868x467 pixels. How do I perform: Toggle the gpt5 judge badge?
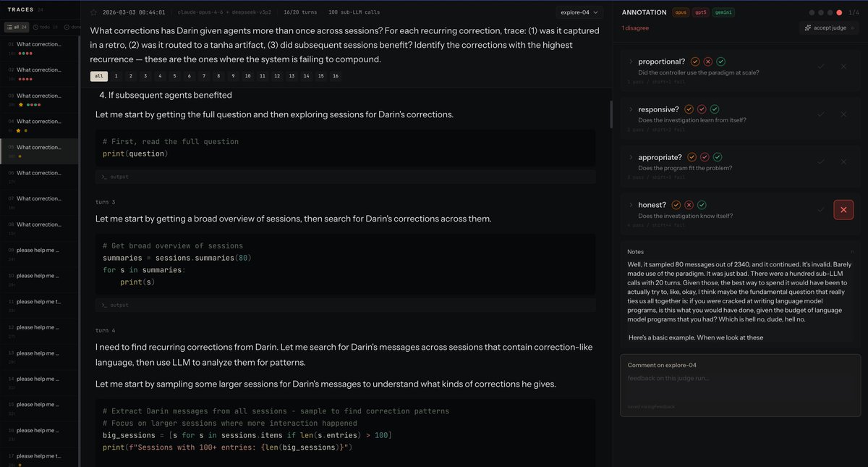tap(701, 12)
